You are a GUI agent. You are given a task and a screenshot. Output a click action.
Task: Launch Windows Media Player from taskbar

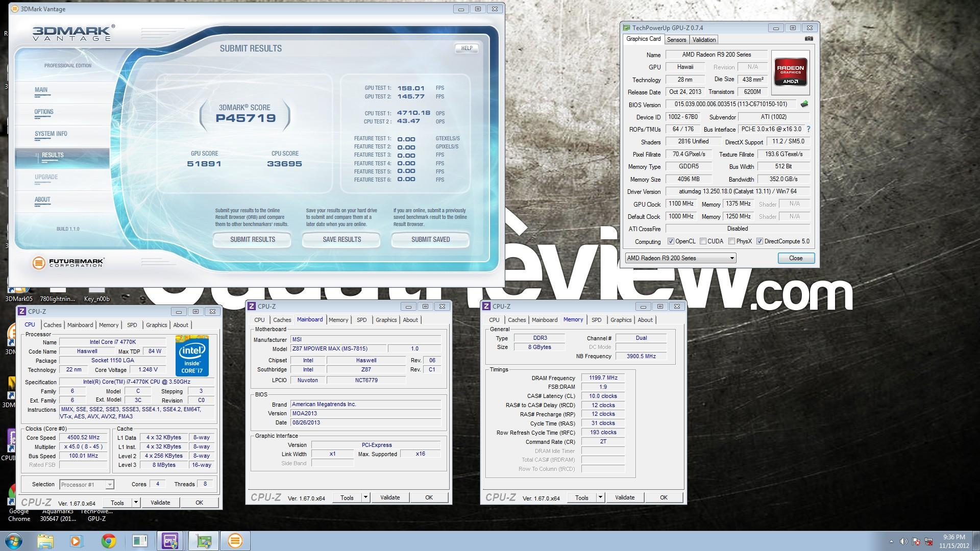tap(76, 541)
